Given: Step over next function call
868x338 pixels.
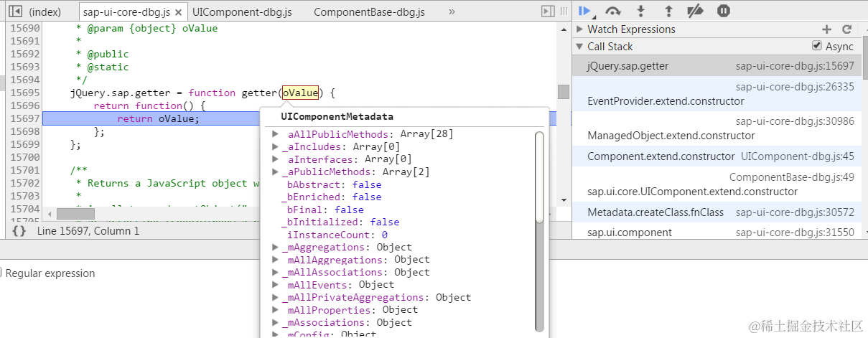Looking at the screenshot, I should (x=613, y=11).
